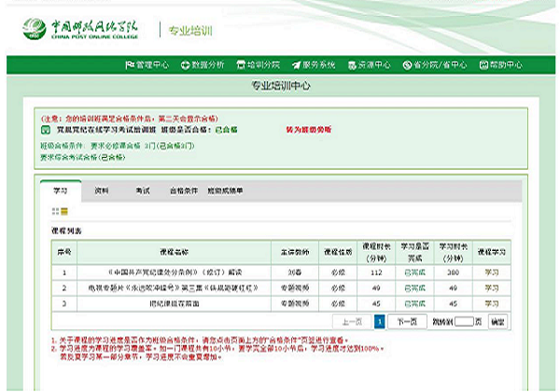Click the 下一页 pagination button
Screen dimensions: 560x392
401,321
